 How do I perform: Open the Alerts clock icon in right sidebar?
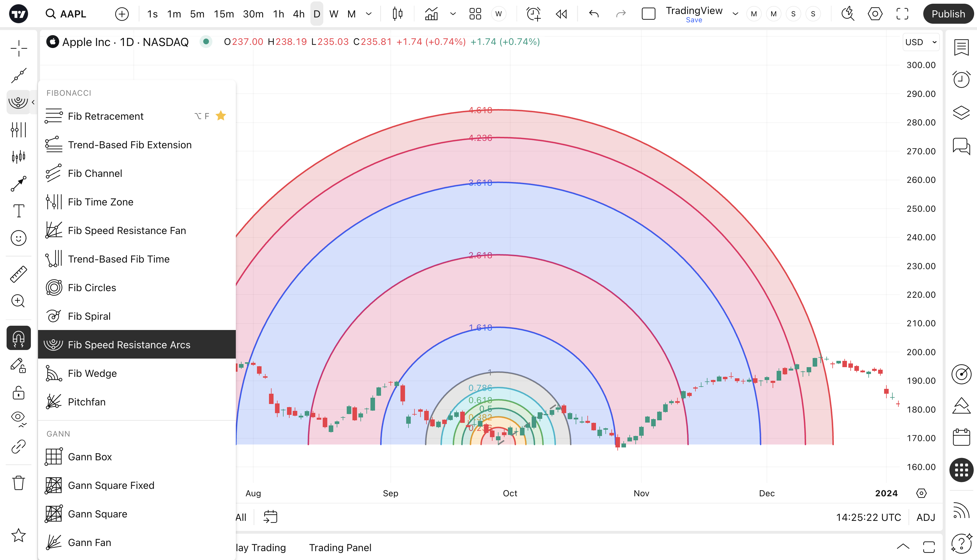click(961, 79)
